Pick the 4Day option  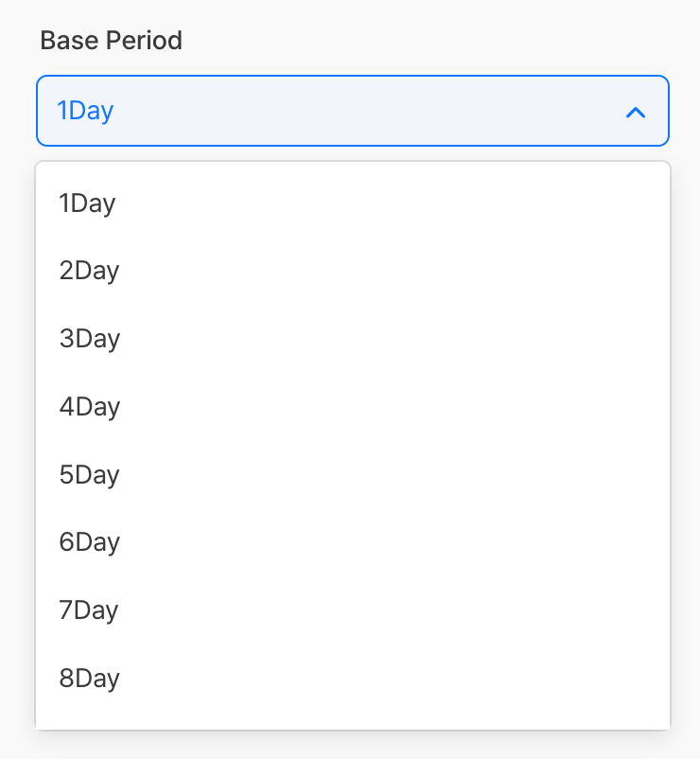89,407
